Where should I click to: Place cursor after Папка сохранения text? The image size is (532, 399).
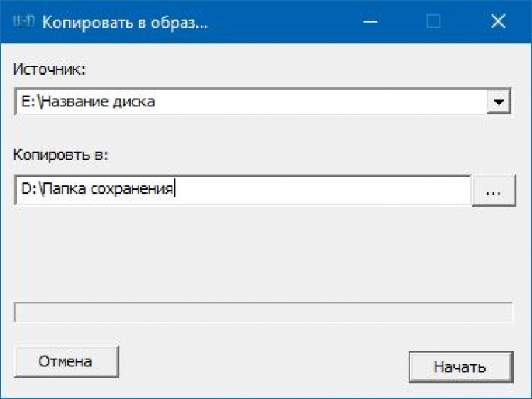(x=175, y=190)
